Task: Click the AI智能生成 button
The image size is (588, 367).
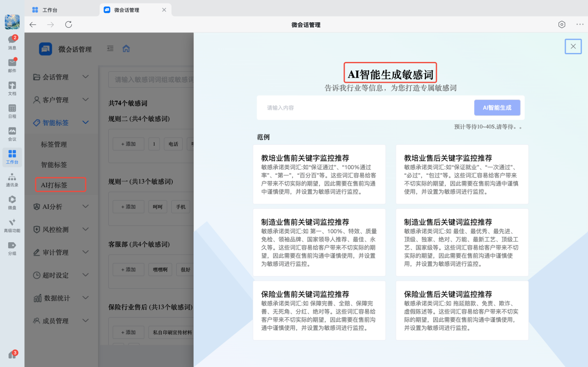Action: [x=497, y=107]
